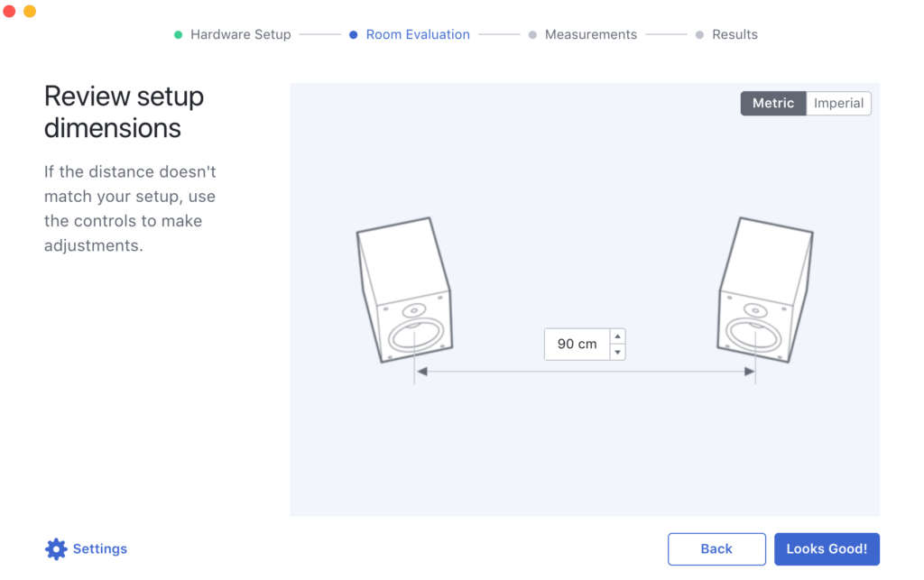Click the speaker distance arrow line
The image size is (924, 580).
tap(505, 372)
